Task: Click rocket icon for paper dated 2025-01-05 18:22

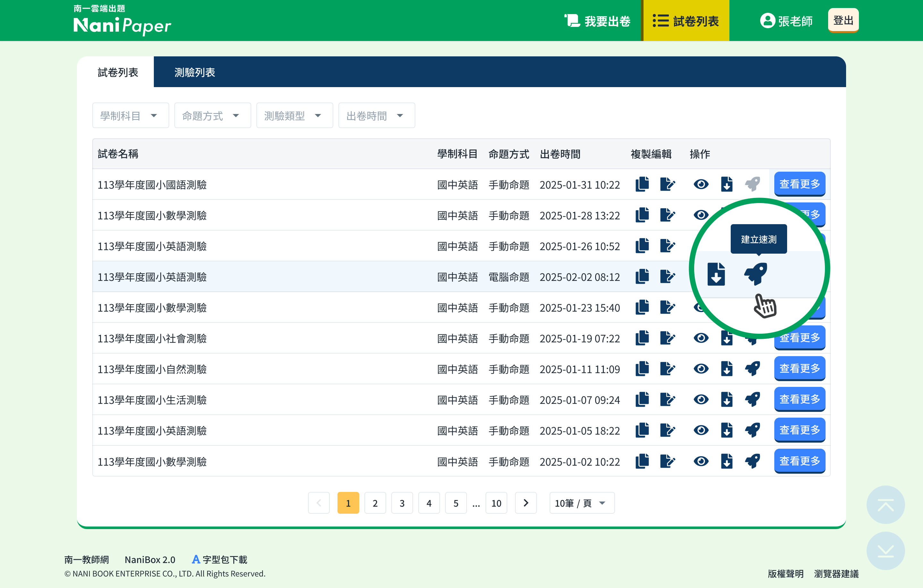Action: [x=753, y=430]
